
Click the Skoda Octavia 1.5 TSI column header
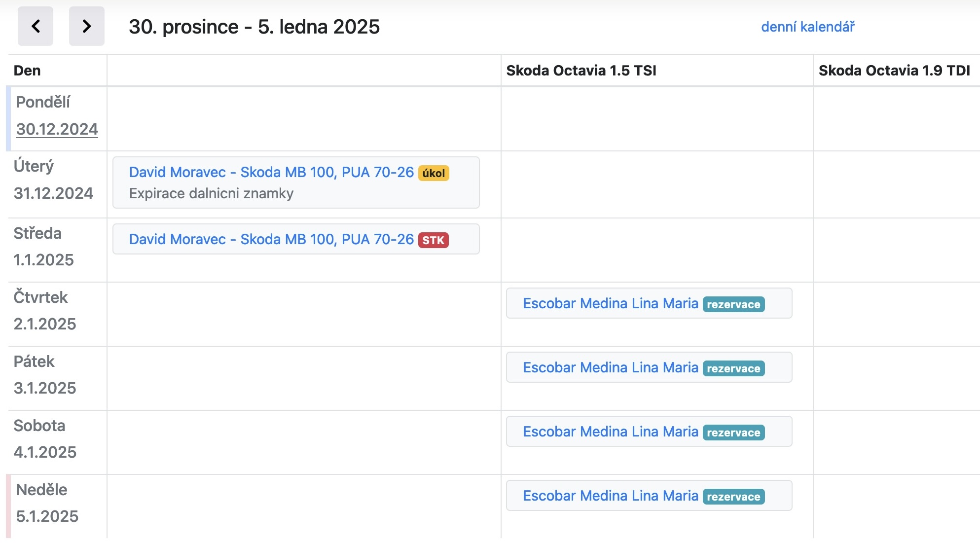(581, 71)
